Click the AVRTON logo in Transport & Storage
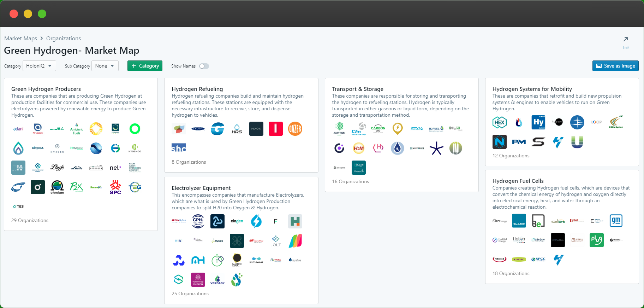The image size is (644, 308). pos(339,129)
